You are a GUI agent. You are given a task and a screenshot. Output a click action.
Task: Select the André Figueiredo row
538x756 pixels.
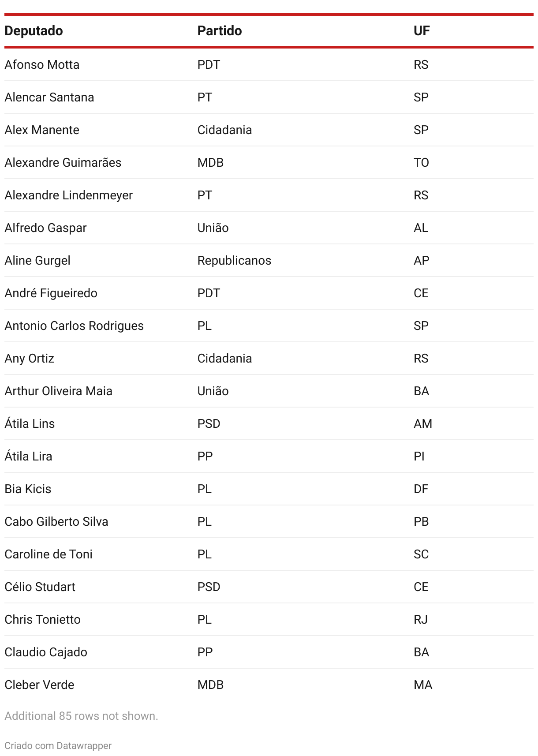coord(269,293)
